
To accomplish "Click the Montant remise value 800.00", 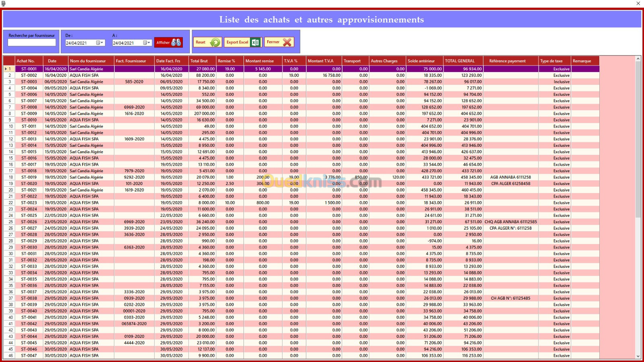I will pyautogui.click(x=263, y=203).
